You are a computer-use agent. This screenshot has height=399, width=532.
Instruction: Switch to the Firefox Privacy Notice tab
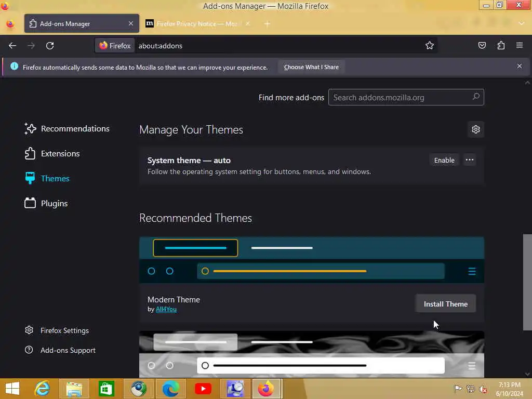(198, 23)
